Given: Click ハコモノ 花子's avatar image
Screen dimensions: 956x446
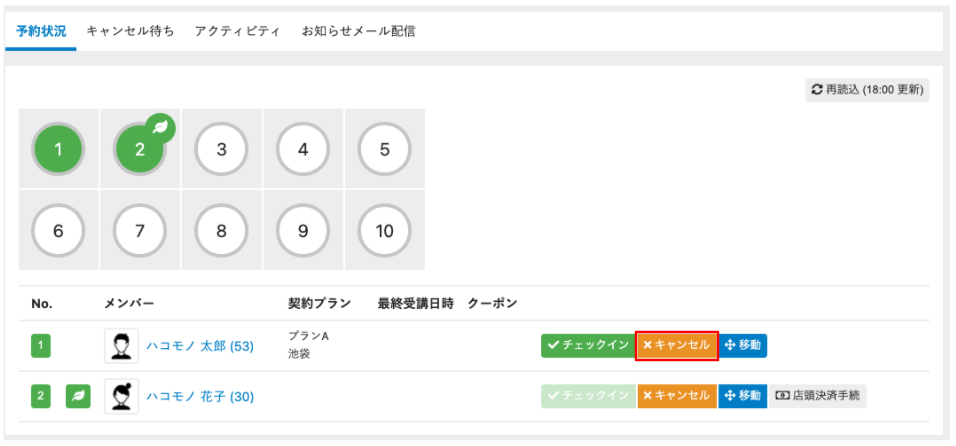Looking at the screenshot, I should tap(122, 396).
